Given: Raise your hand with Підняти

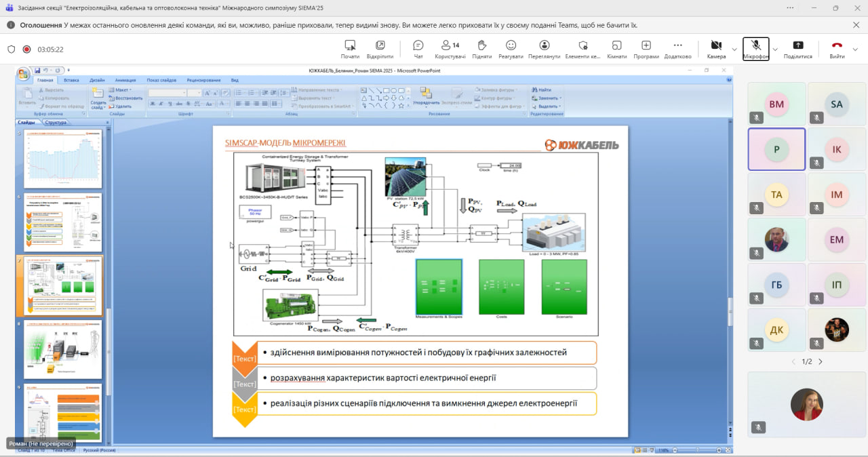Looking at the screenshot, I should [x=481, y=49].
